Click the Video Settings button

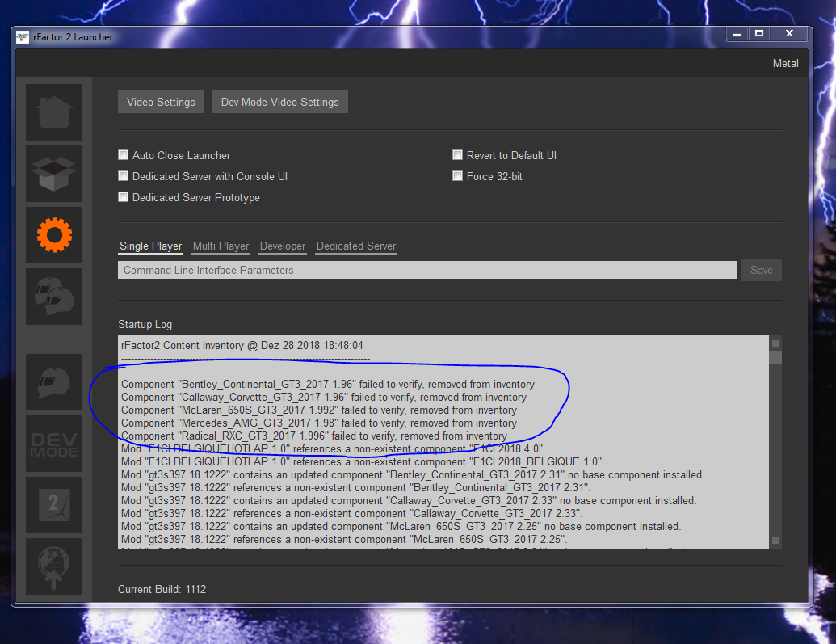pos(161,103)
